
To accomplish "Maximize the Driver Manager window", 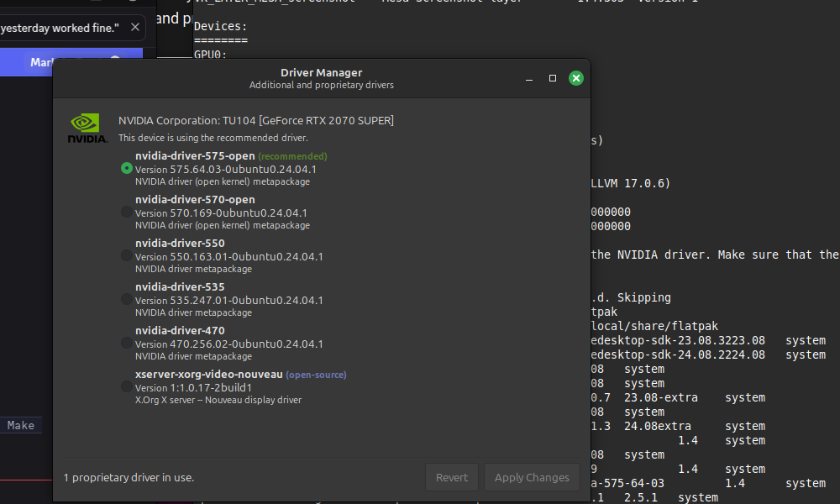I will (x=553, y=78).
